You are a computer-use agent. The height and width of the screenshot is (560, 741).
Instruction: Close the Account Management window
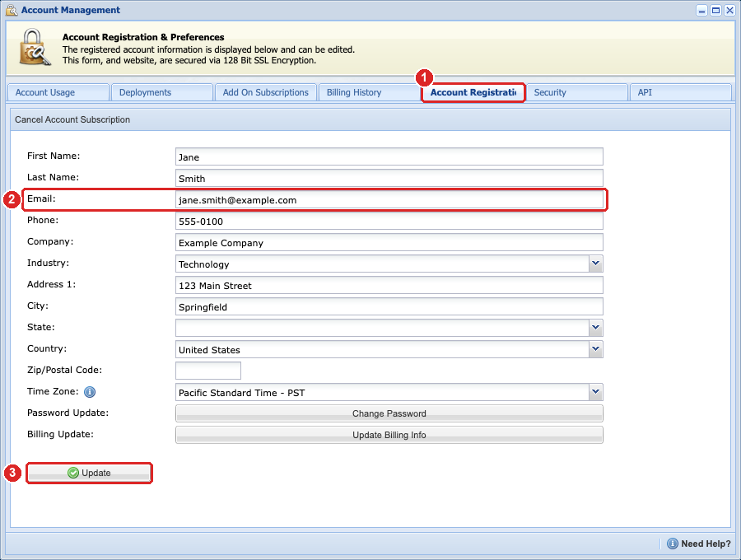coord(729,11)
